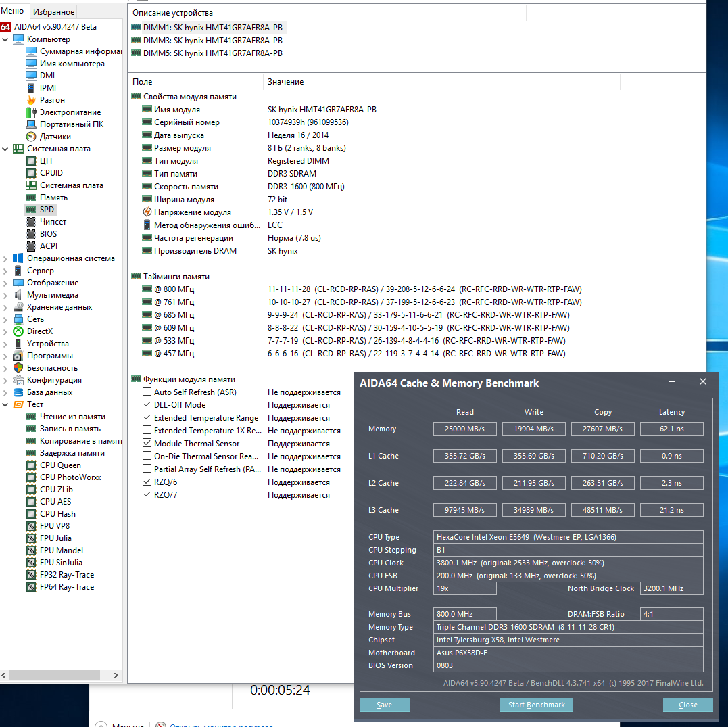This screenshot has width=728, height=727.
Task: Expand the Сервер tree node
Action: [x=5, y=271]
